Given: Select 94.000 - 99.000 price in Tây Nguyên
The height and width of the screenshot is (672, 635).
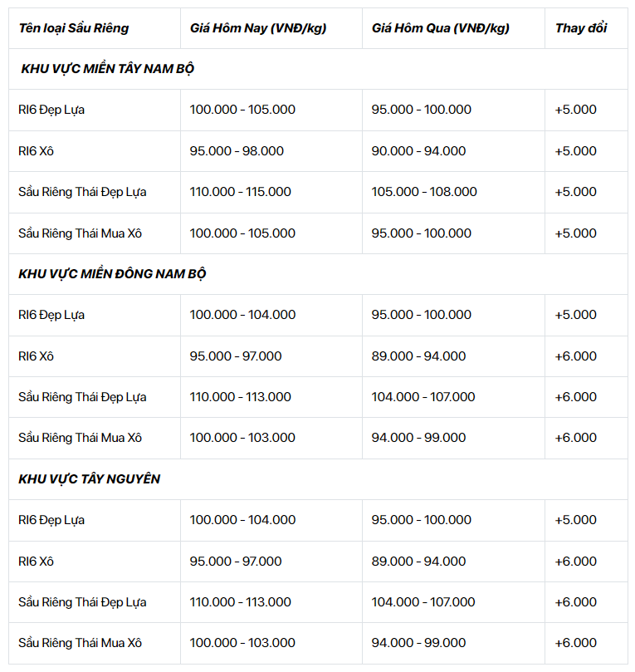Looking at the screenshot, I should pyautogui.click(x=418, y=643).
